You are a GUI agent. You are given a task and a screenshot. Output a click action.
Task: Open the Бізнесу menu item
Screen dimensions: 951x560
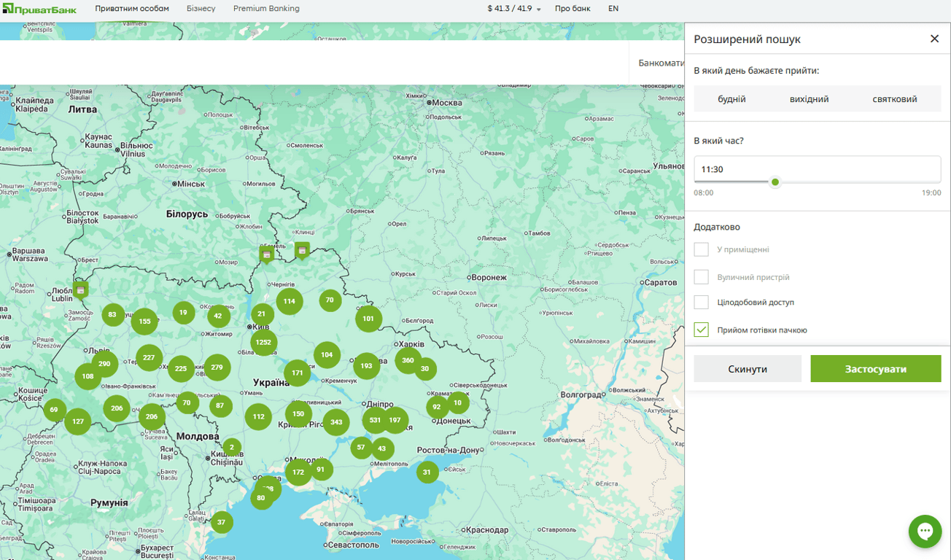coord(201,9)
